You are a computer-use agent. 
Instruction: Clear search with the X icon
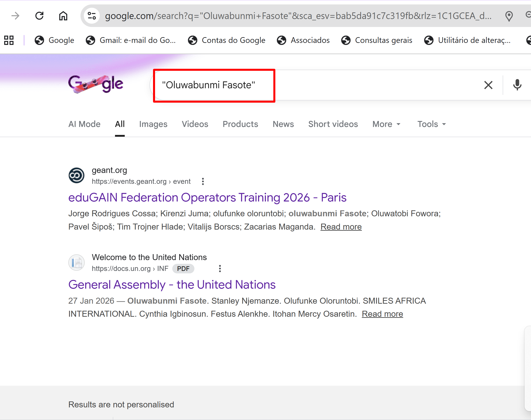(488, 85)
